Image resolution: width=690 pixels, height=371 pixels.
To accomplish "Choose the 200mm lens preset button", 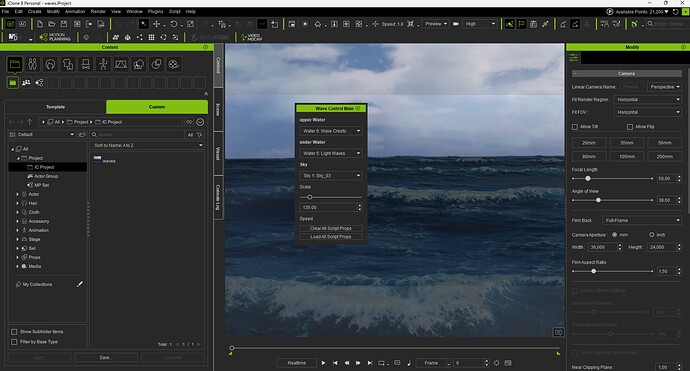I will (664, 156).
